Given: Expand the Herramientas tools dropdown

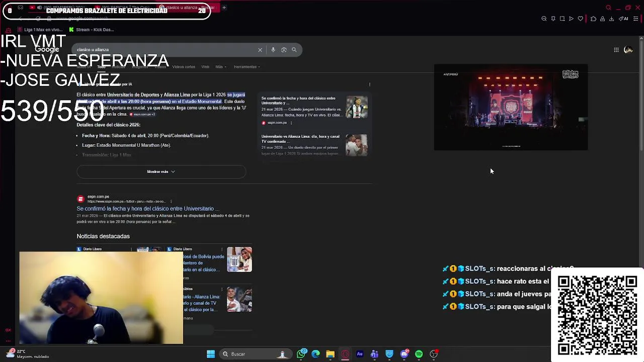Looking at the screenshot, I should point(247,67).
